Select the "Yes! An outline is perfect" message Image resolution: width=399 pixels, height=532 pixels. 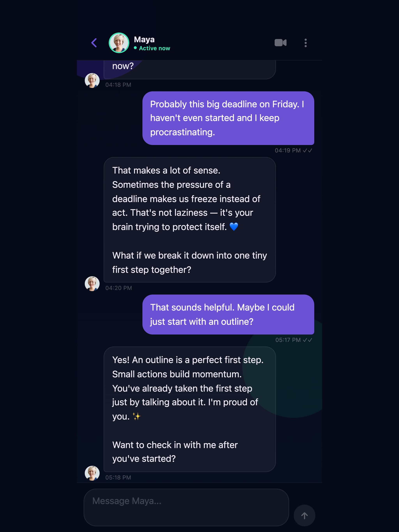point(190,409)
